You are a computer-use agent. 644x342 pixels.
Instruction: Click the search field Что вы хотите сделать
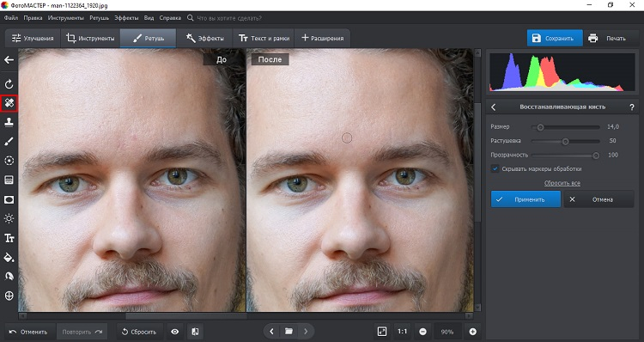[x=229, y=18]
